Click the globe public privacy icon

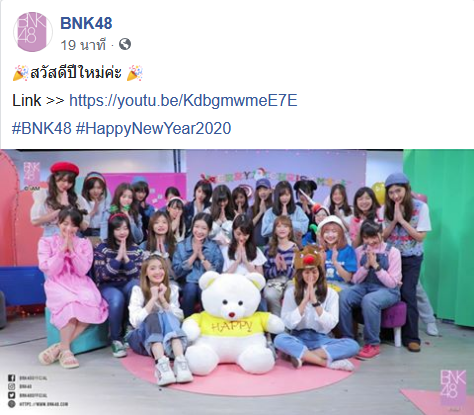pos(125,44)
